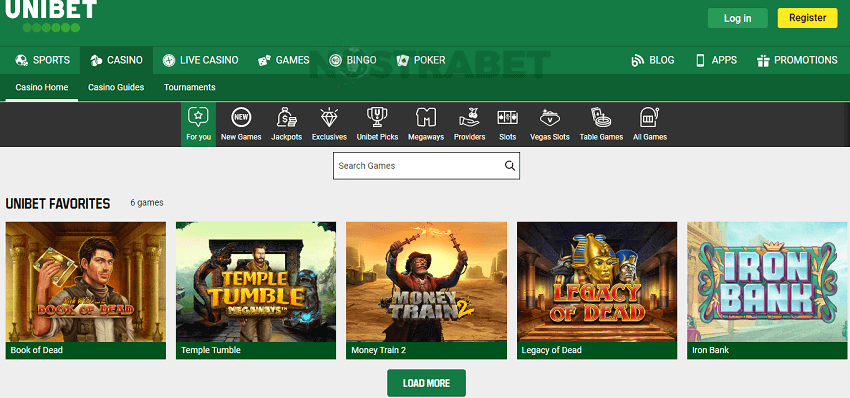Click the yellow Register button
850x398 pixels.
pyautogui.click(x=808, y=18)
